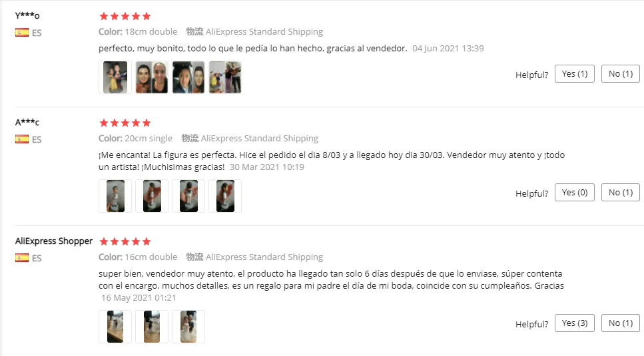Click the Spain flag icon beside A***c

click(22, 139)
